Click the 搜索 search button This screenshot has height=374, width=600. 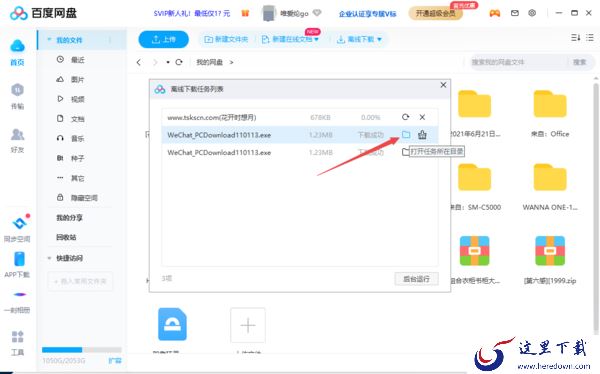click(580, 62)
